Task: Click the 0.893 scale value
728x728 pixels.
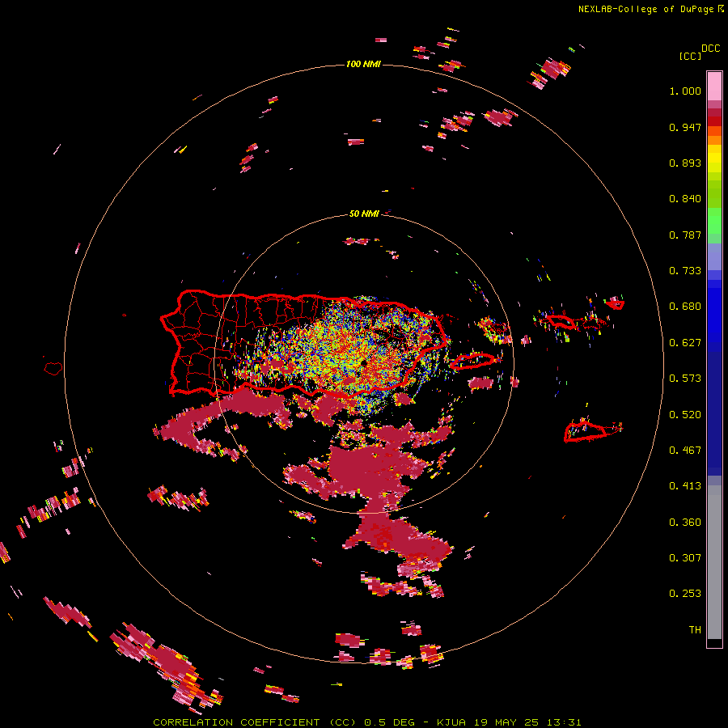Action: pyautogui.click(x=685, y=163)
